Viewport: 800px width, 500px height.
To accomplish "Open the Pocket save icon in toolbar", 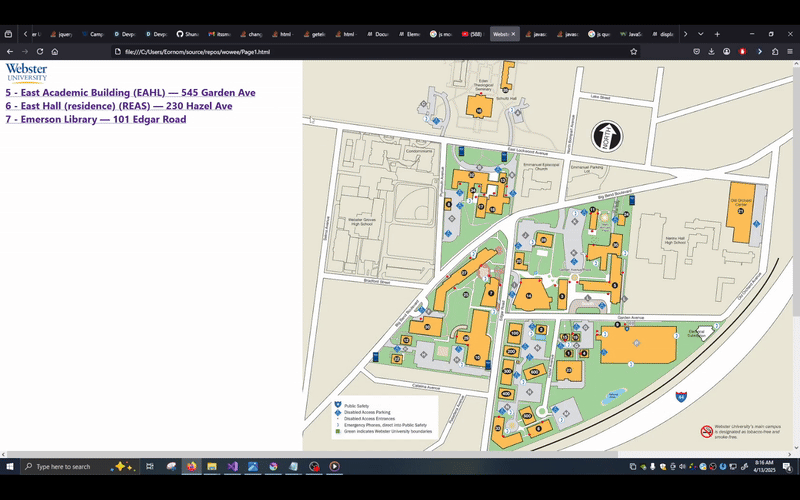I will pos(696,52).
